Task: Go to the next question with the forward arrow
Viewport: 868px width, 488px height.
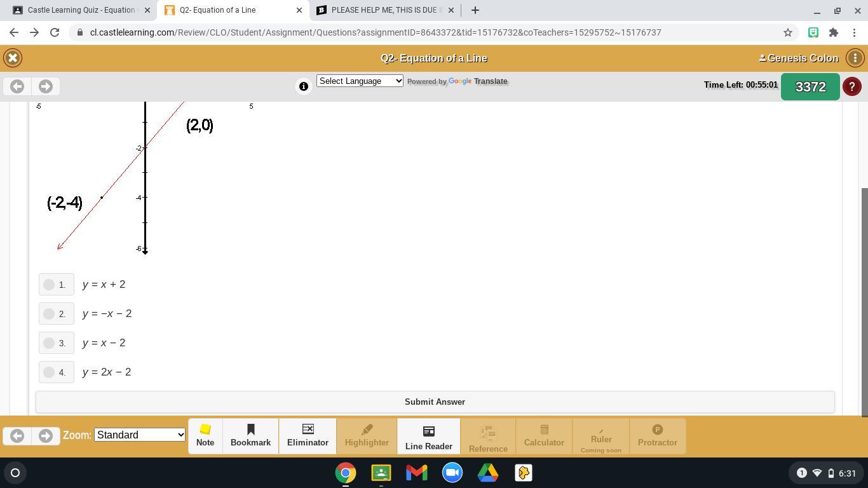Action: click(x=45, y=86)
